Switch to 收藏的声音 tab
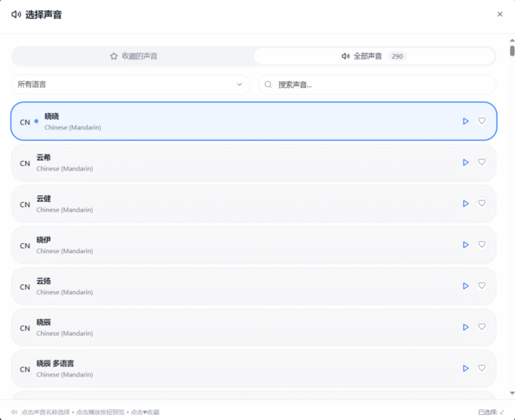 (134, 56)
